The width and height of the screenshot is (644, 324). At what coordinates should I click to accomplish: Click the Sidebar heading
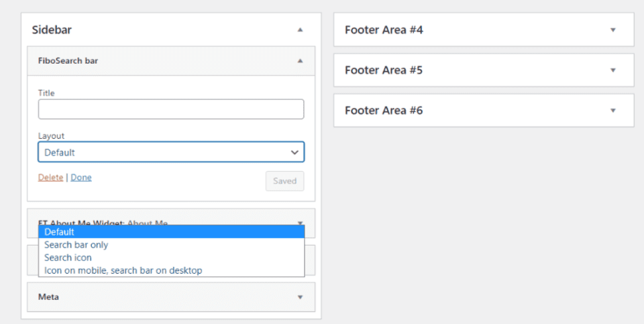pyautogui.click(x=52, y=30)
